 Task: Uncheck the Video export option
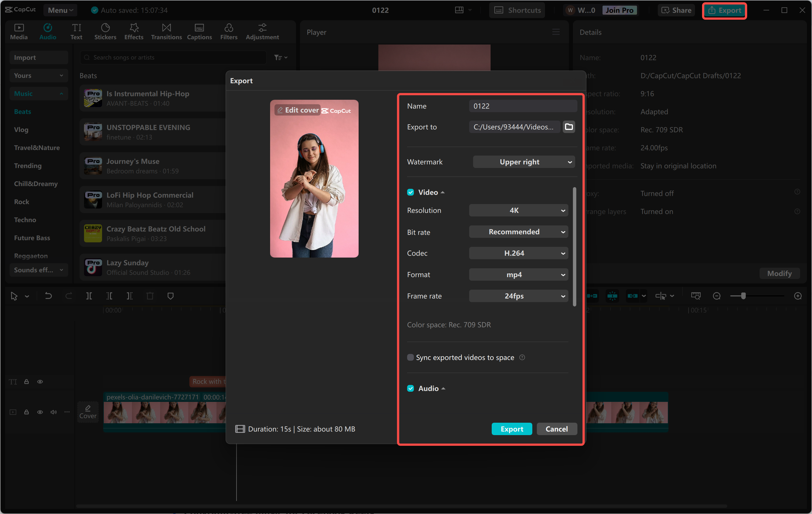[x=411, y=192]
